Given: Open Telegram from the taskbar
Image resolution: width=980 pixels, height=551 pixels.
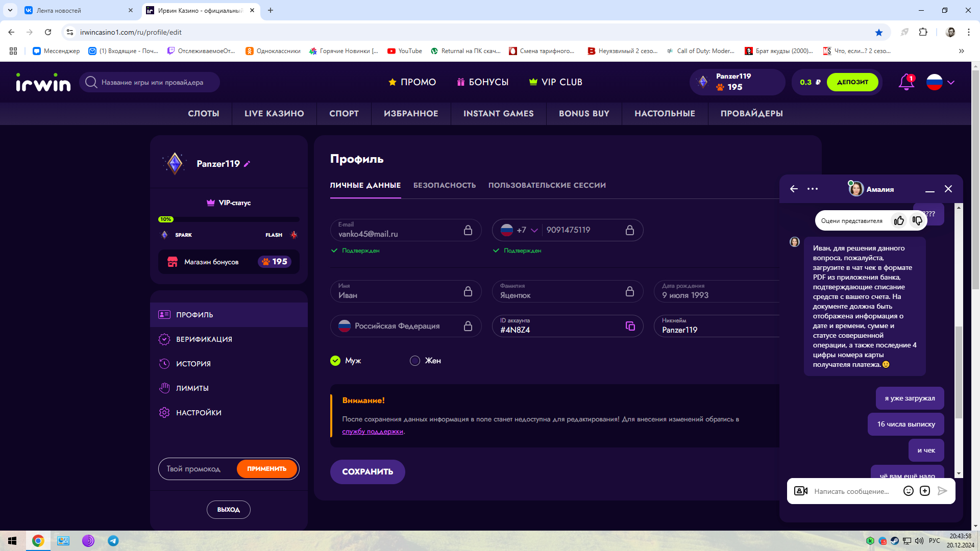Looking at the screenshot, I should point(113,541).
